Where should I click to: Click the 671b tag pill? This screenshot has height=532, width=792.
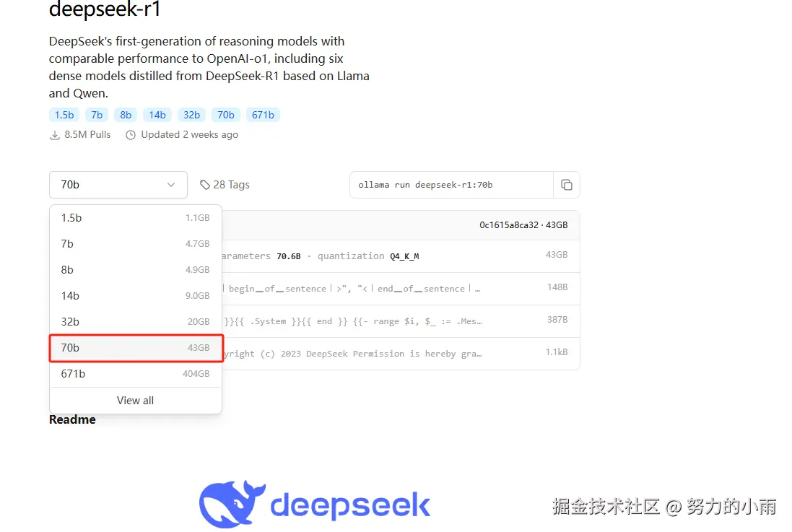(263, 115)
